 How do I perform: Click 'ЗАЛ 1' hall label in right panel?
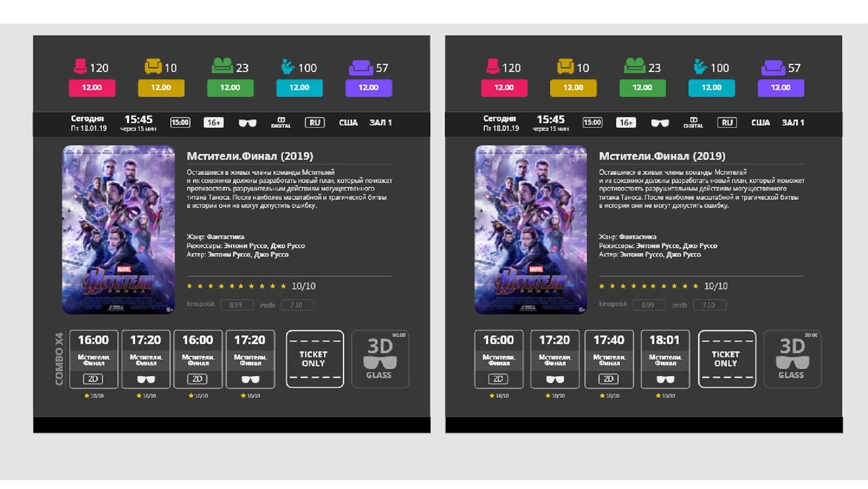(x=793, y=123)
